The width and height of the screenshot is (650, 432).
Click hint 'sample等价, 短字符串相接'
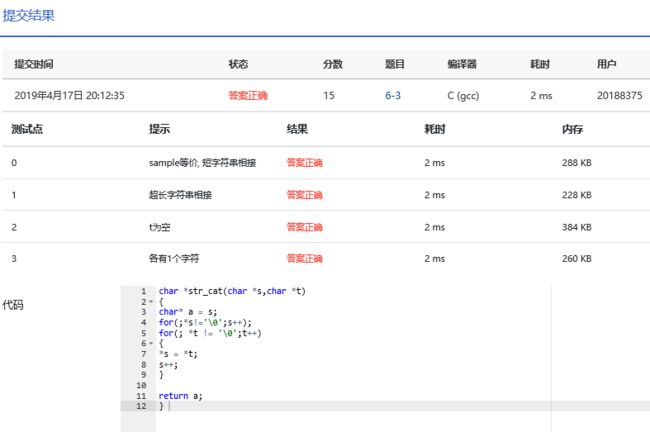[x=202, y=163]
